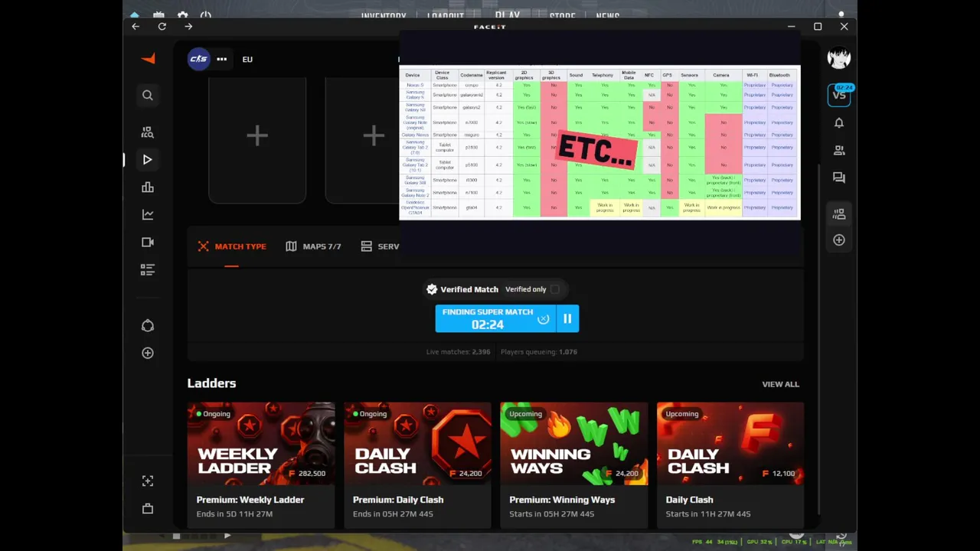Click the focus-frame icon in lower left sidebar

pos(148,481)
